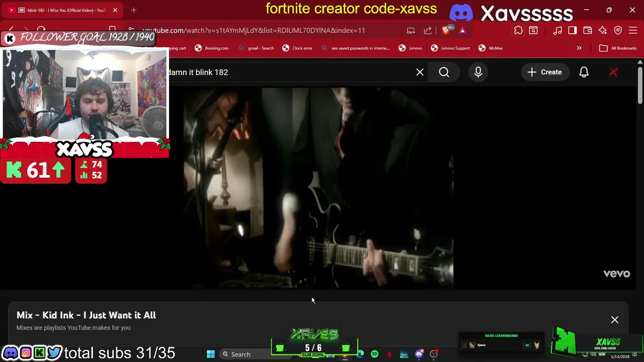Click the music video player
This screenshot has height=362, width=644.
318,187
